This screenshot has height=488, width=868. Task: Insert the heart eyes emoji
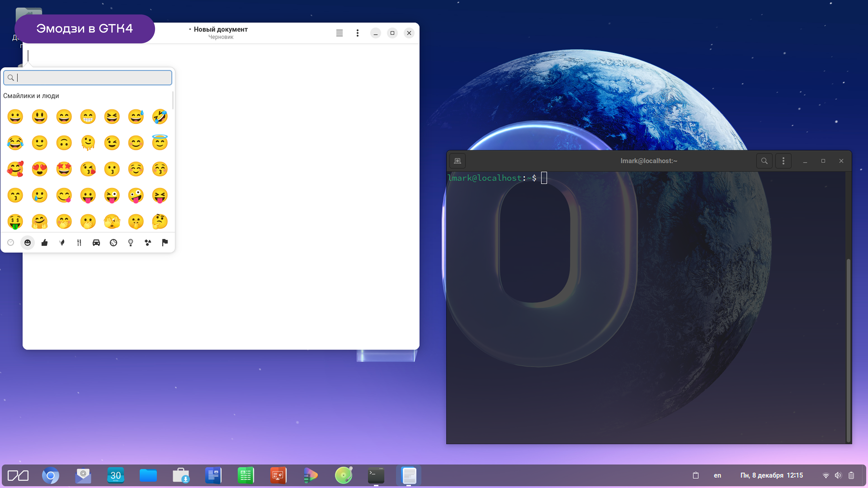point(39,169)
